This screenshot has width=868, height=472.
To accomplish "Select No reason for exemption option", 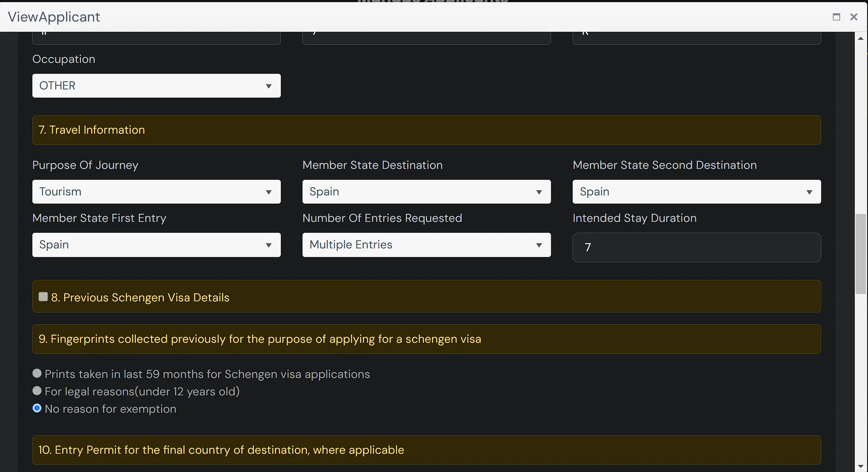I will 37,408.
